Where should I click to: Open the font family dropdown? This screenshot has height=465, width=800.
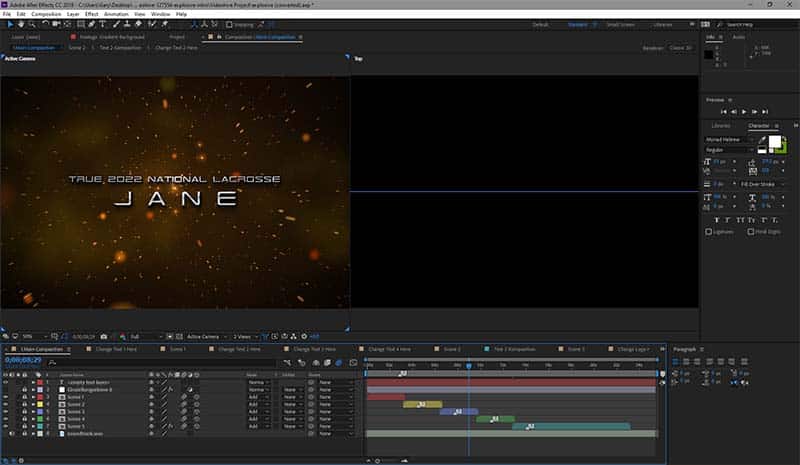730,139
